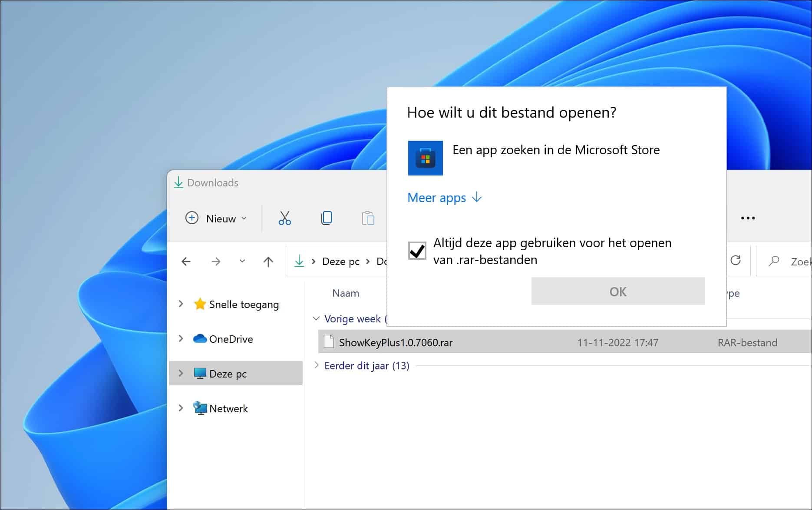This screenshot has height=510, width=812.
Task: Sort files using the Naam column header
Action: pyautogui.click(x=346, y=293)
